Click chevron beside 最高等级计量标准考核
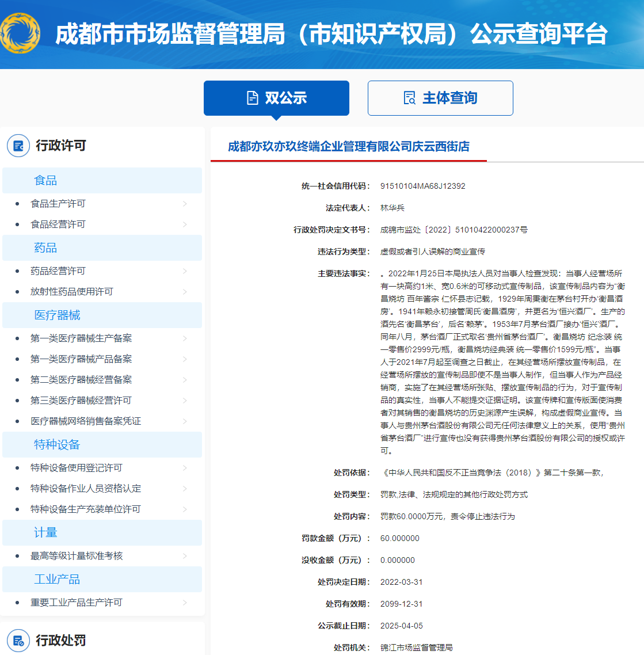 (185, 556)
